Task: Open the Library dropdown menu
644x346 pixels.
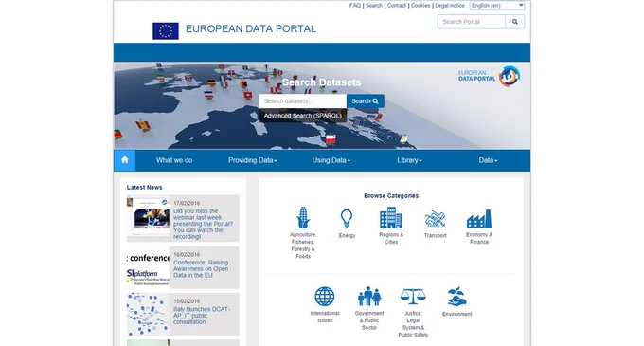Action: click(409, 160)
